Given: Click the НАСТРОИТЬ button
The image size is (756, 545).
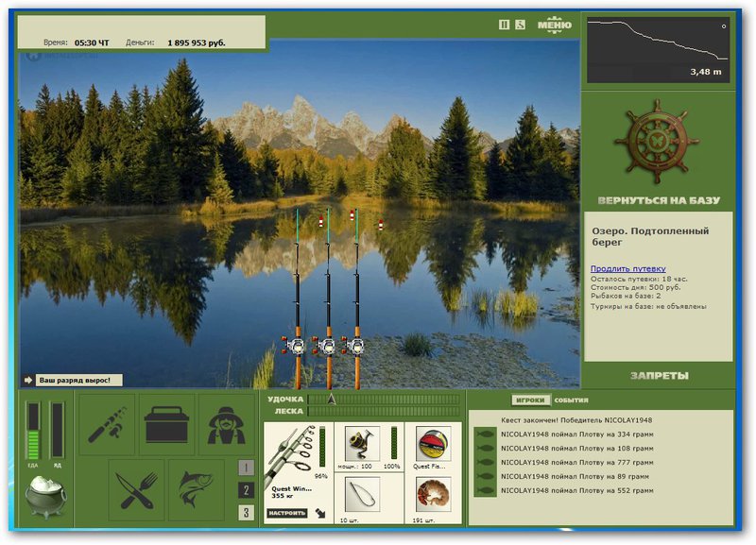Looking at the screenshot, I should [x=287, y=513].
